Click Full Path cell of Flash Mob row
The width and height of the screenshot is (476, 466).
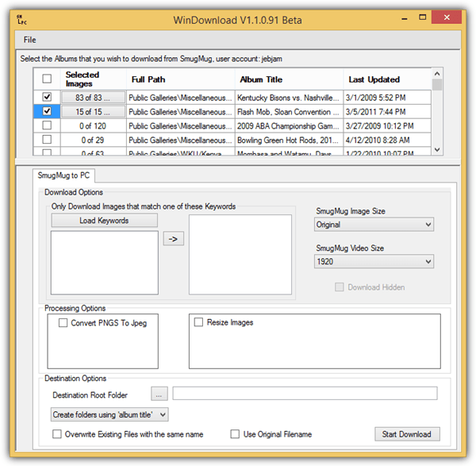181,112
